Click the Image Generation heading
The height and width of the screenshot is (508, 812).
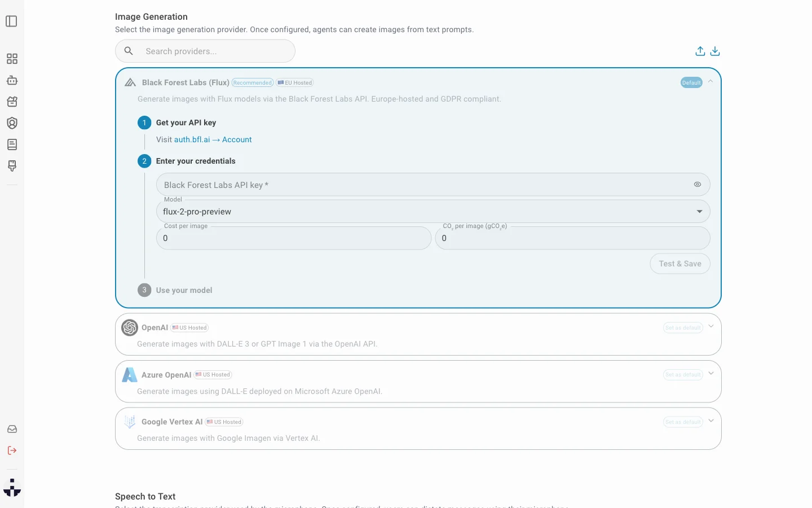pos(151,17)
